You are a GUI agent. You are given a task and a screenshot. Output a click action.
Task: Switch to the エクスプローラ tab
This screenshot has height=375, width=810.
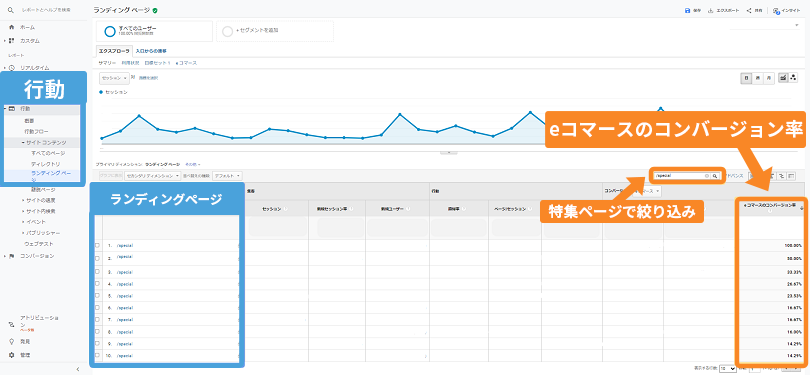click(x=114, y=51)
